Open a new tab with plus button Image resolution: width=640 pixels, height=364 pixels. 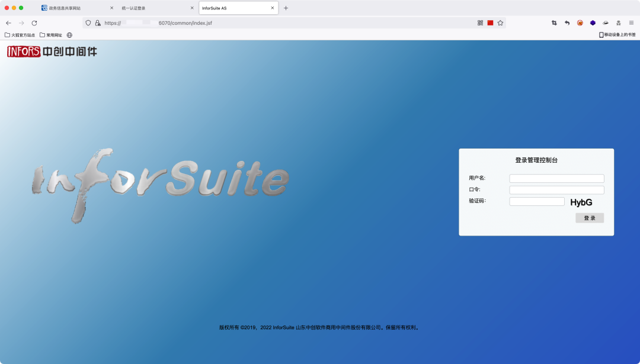click(x=286, y=8)
